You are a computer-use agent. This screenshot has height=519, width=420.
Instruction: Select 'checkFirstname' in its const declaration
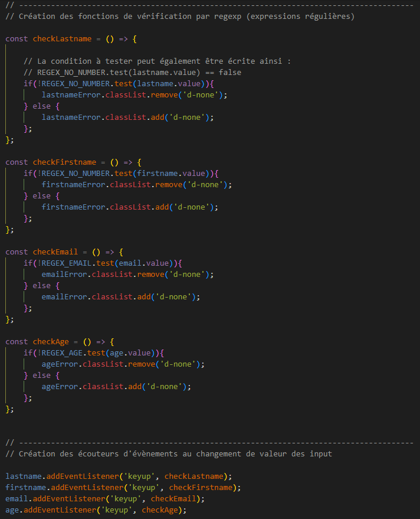[64, 162]
